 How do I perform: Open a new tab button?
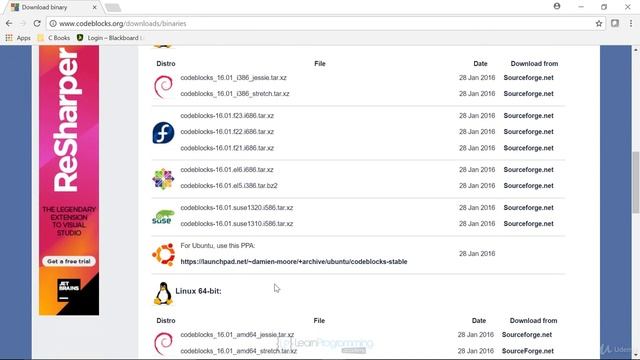pyautogui.click(x=113, y=7)
